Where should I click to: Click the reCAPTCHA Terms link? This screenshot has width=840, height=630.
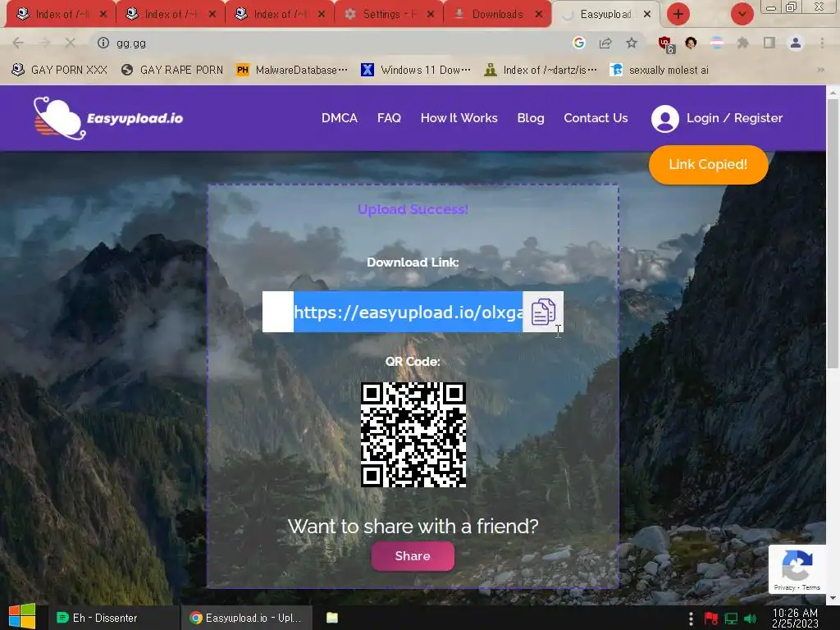pyautogui.click(x=811, y=587)
